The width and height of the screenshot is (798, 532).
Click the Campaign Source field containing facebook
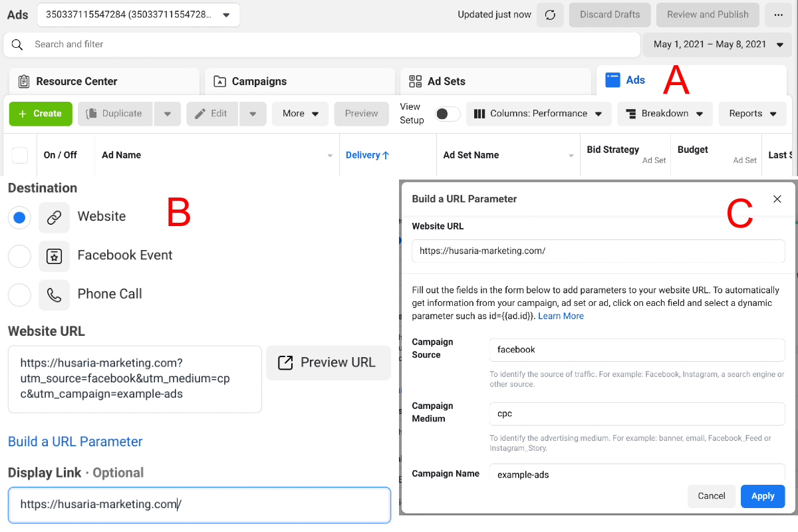click(x=637, y=350)
